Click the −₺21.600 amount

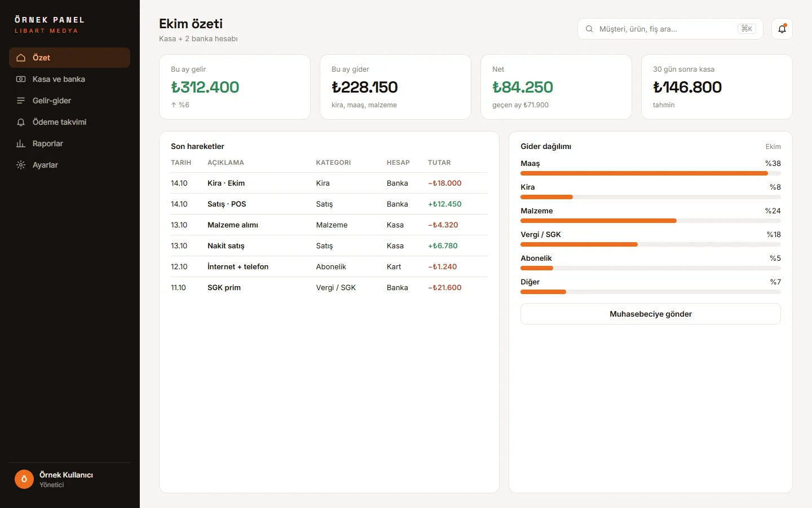coord(445,287)
